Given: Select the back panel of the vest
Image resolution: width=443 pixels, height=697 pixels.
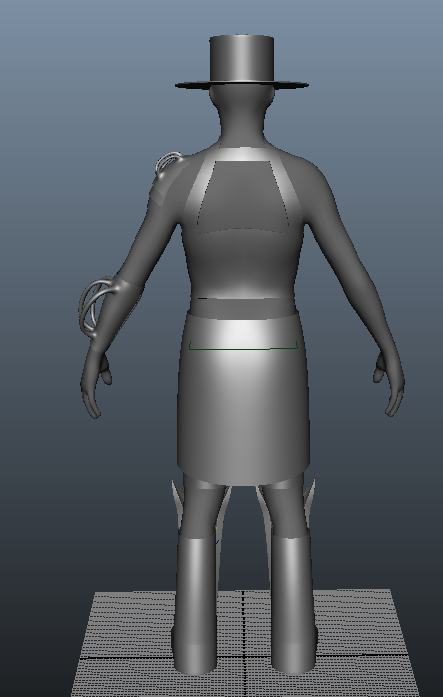Looking at the screenshot, I should 243,196.
